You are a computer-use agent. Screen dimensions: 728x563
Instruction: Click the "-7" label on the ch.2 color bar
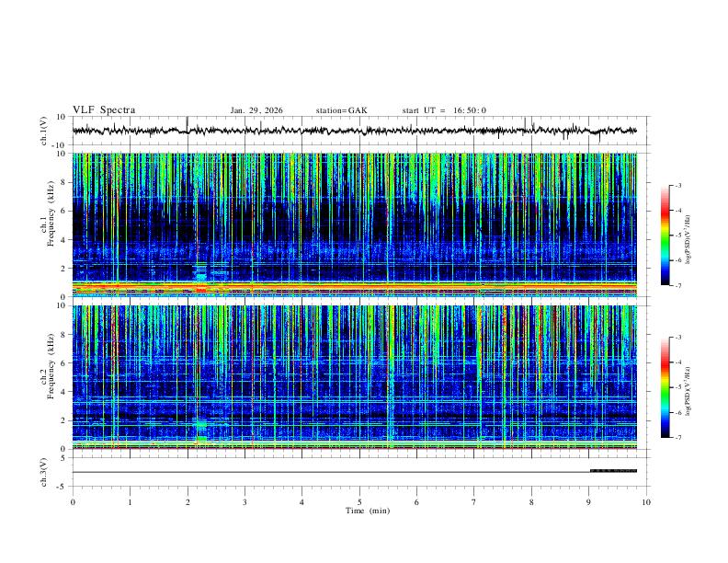(678, 437)
